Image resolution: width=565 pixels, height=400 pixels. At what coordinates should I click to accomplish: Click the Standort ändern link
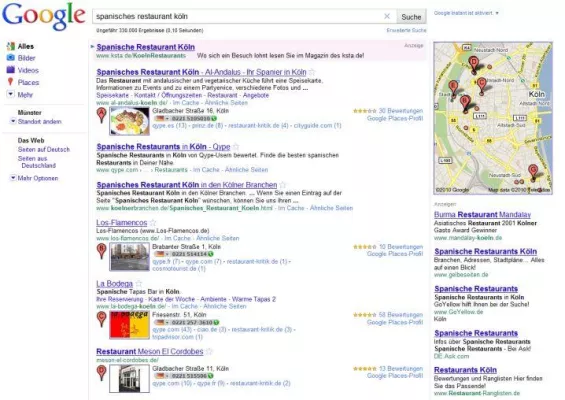[x=40, y=121]
